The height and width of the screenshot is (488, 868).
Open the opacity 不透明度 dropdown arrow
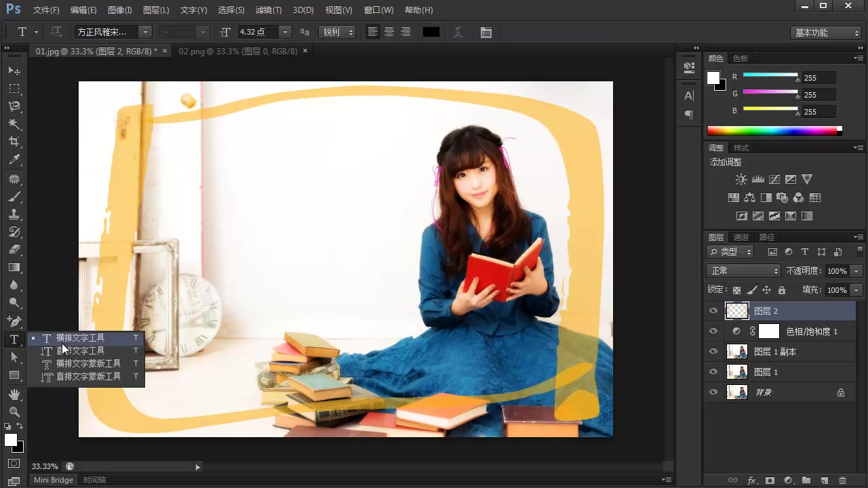click(x=856, y=270)
